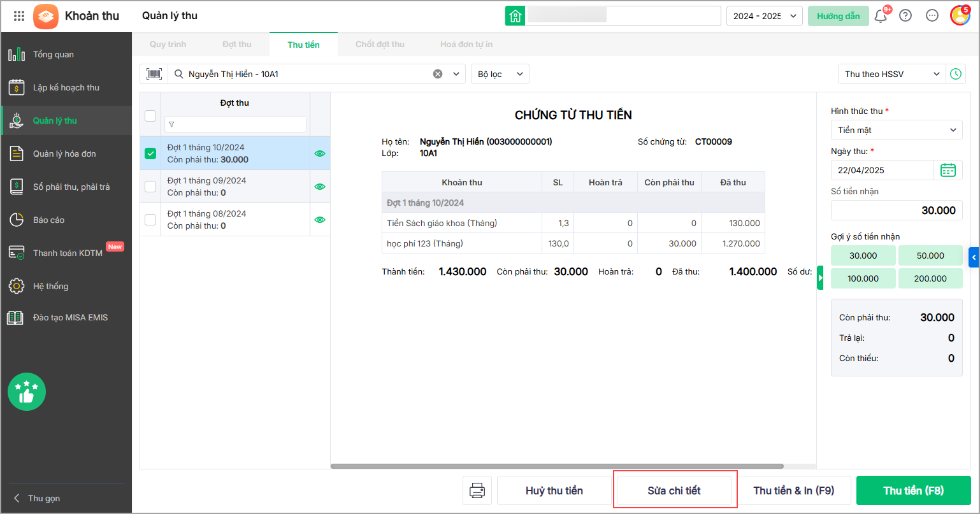The height and width of the screenshot is (514, 980).
Task: Click the horizontal scrollbar under the receipt
Action: pos(557,466)
